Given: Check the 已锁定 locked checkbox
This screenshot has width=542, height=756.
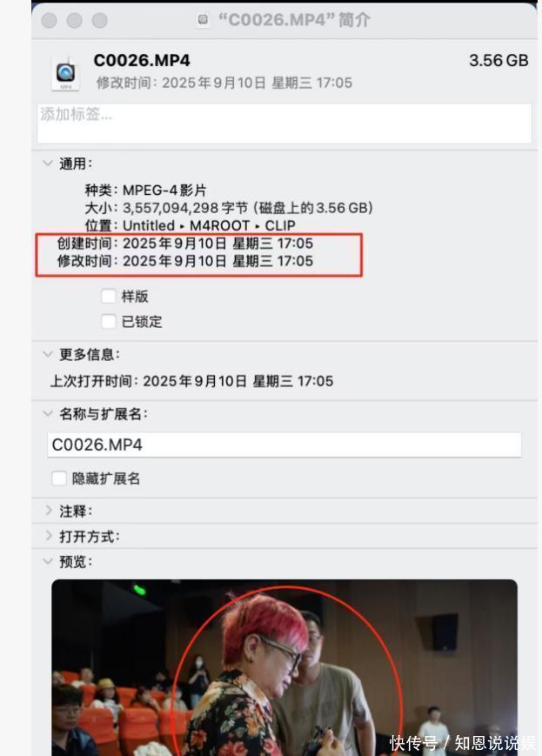Looking at the screenshot, I should point(109,321).
